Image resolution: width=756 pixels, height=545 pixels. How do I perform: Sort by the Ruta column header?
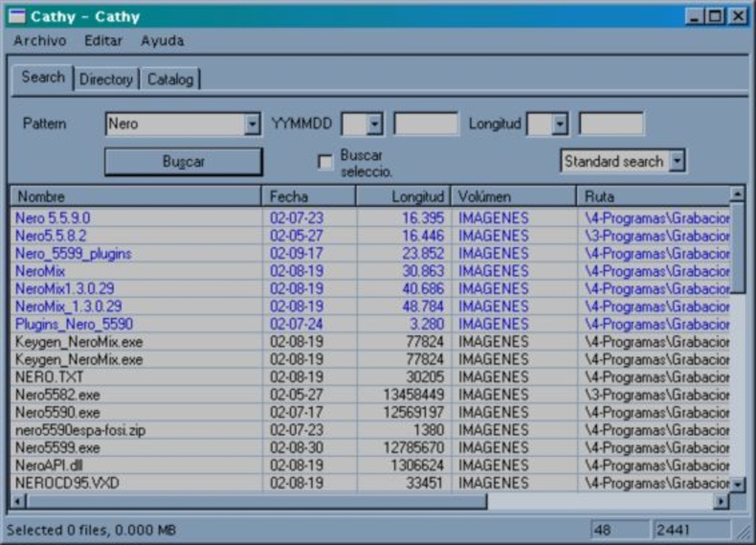[653, 196]
